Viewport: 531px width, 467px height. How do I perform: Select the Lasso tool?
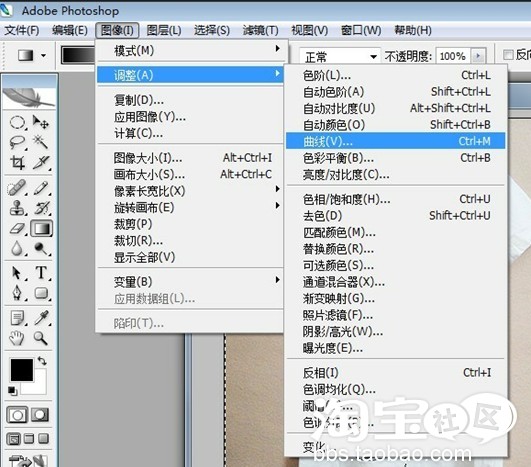point(17,142)
